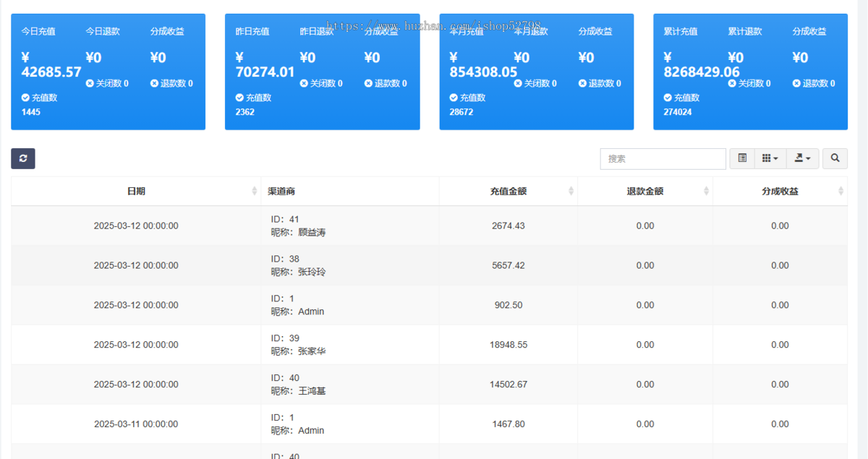This screenshot has height=459, width=868.
Task: Click the 退款数 x icon in 累计 card
Action: [x=796, y=83]
